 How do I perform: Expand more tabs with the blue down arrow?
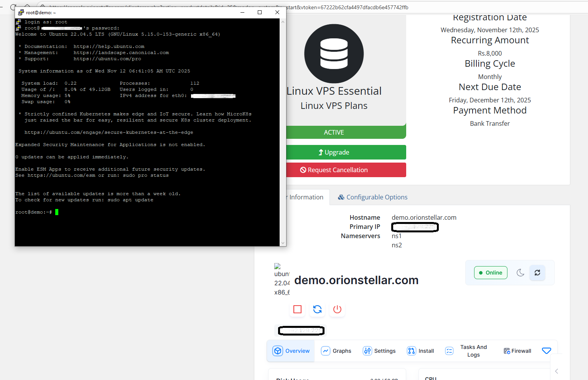[546, 351]
